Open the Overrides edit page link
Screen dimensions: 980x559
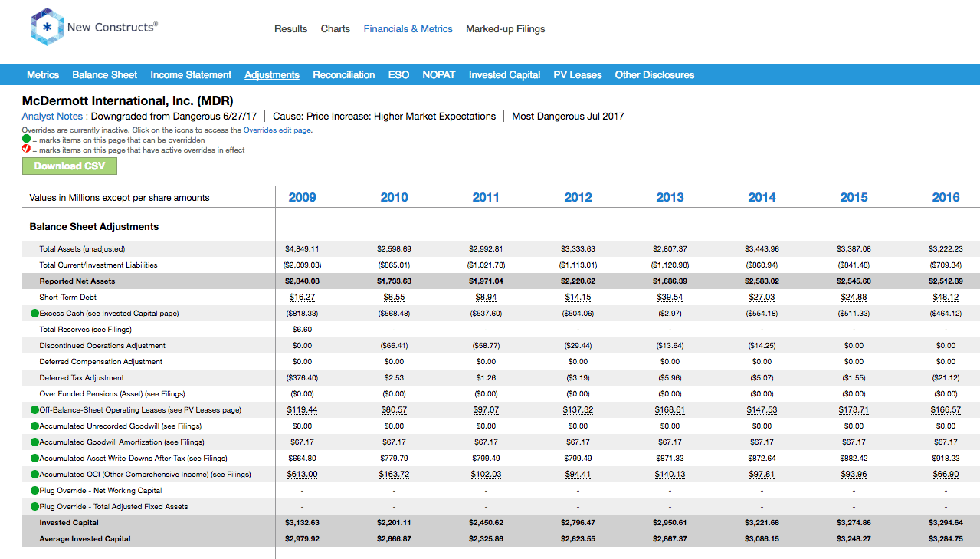click(x=277, y=130)
